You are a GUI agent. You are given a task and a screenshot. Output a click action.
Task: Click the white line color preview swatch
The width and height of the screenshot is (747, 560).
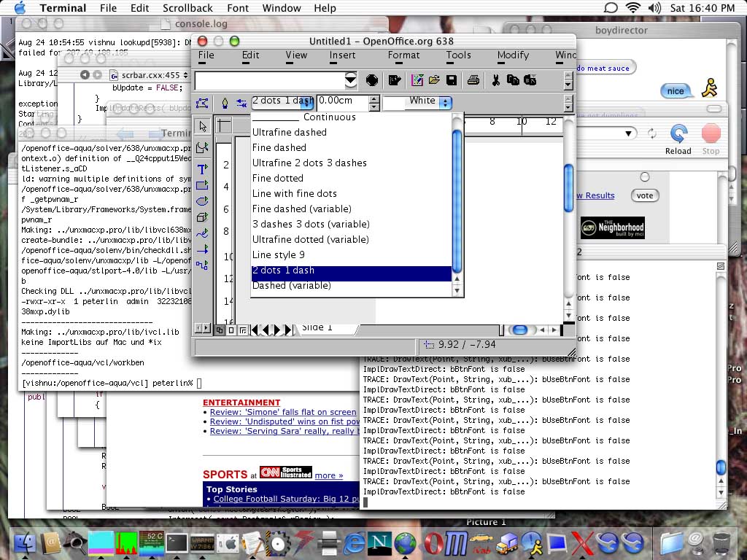[393, 104]
